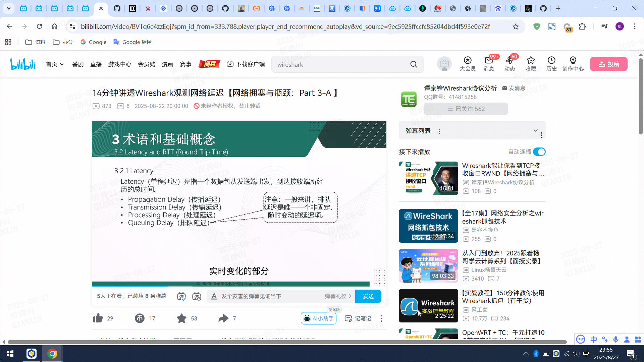
Task: Open the 游戏中心 nav item
Action: click(x=120, y=64)
